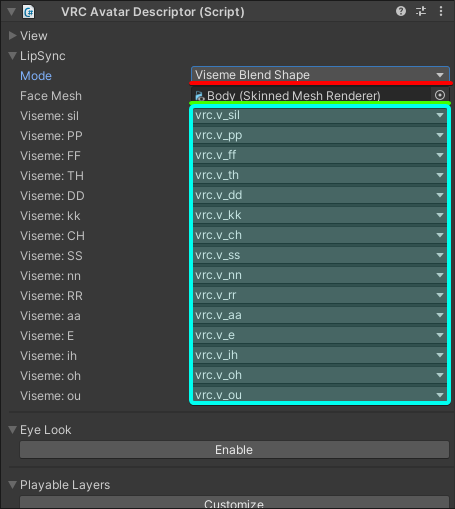Viewport: 455px width, 509px height.
Task: Click the Viseme: kk label
Action: point(50,216)
